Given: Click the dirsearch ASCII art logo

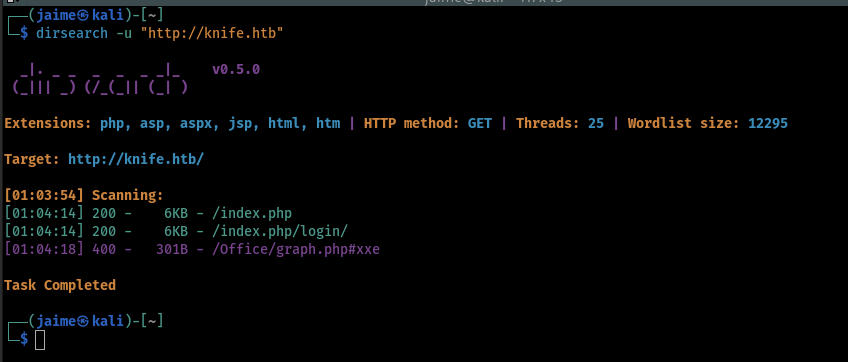Looking at the screenshot, I should (x=101, y=78).
